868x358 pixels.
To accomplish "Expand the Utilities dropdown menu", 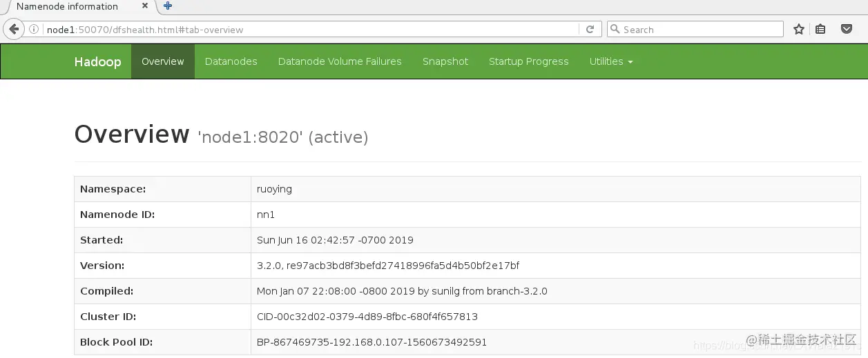I will coord(611,61).
